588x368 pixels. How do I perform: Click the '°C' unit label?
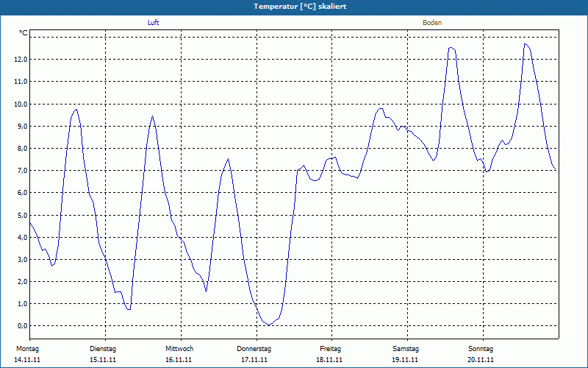coord(24,33)
